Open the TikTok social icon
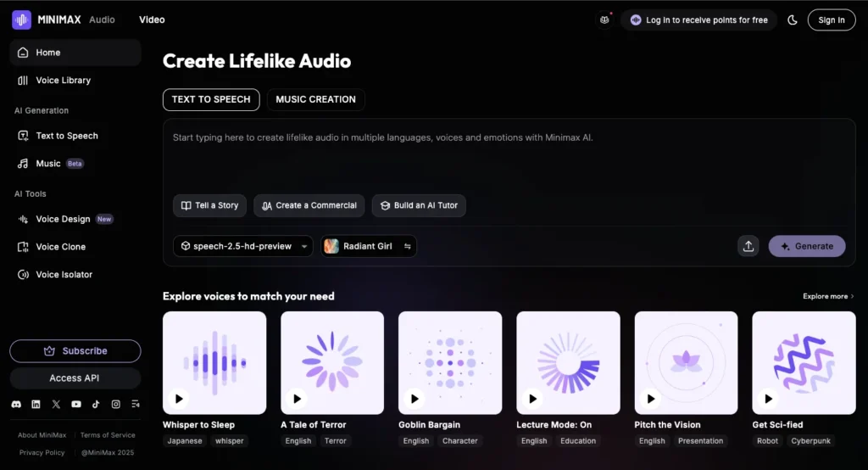868x470 pixels. coord(96,405)
